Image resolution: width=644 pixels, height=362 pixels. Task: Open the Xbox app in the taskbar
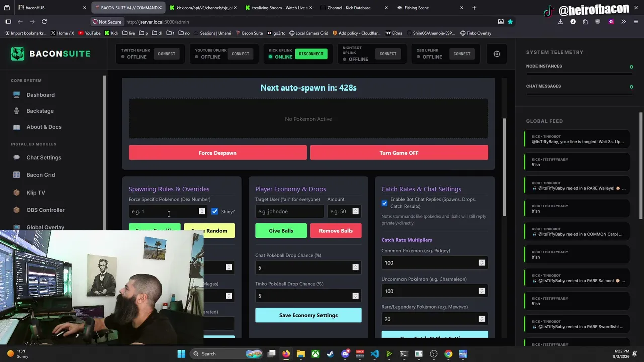[315, 354]
